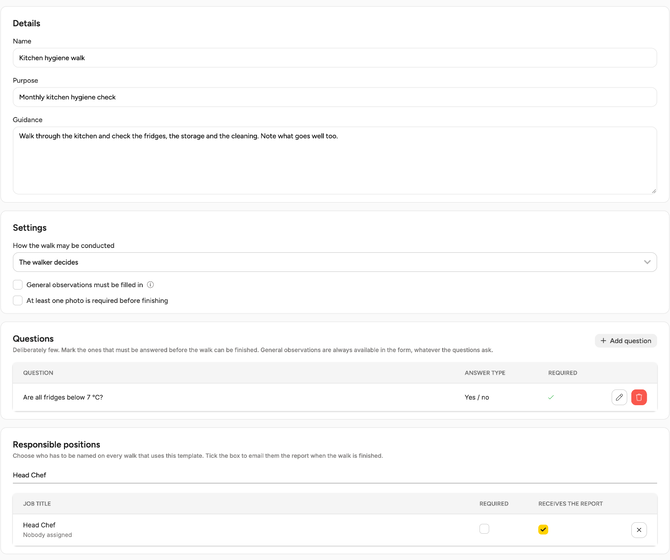Enable General observations must be filled in
The height and width of the screenshot is (560, 670).
pyautogui.click(x=18, y=285)
